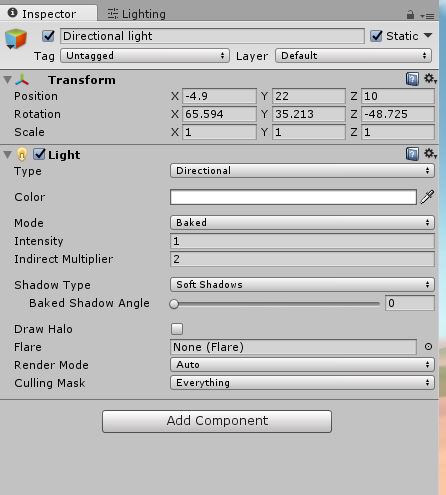The width and height of the screenshot is (446, 495).
Task: Select the Inspector tab
Action: (43, 14)
